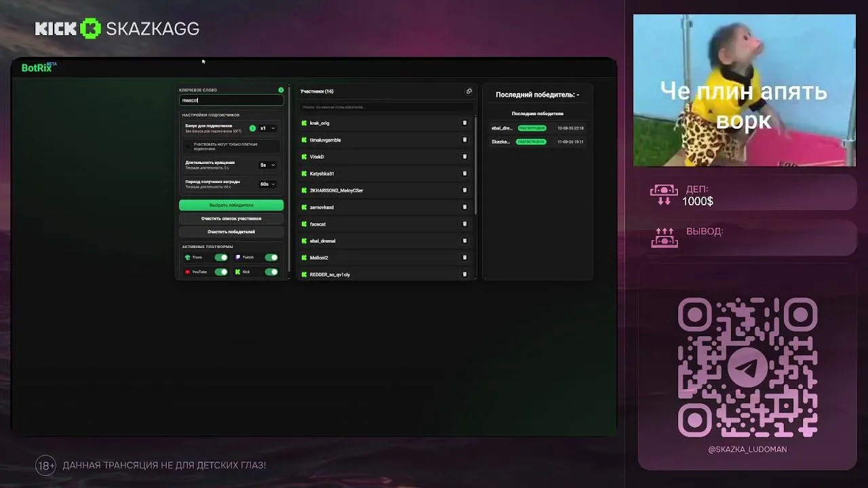Click the 2KHARISON2_MaloyCSer username

click(x=336, y=190)
